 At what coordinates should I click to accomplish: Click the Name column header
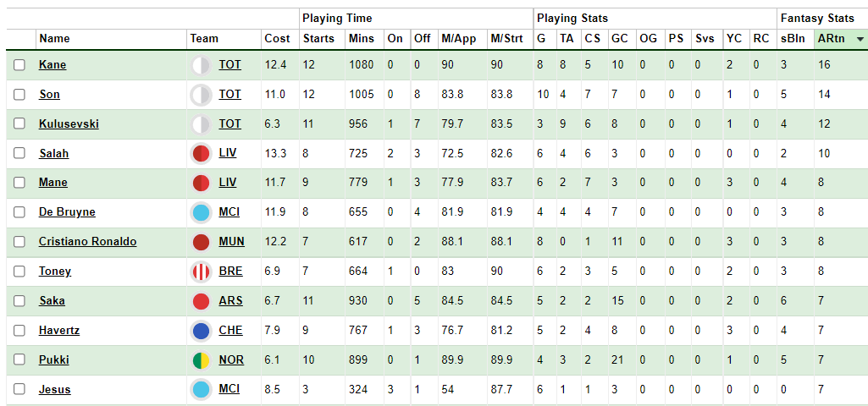click(x=54, y=39)
